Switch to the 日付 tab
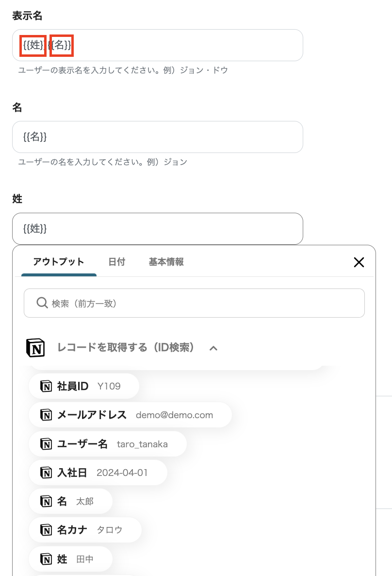The height and width of the screenshot is (576, 392). (x=116, y=262)
